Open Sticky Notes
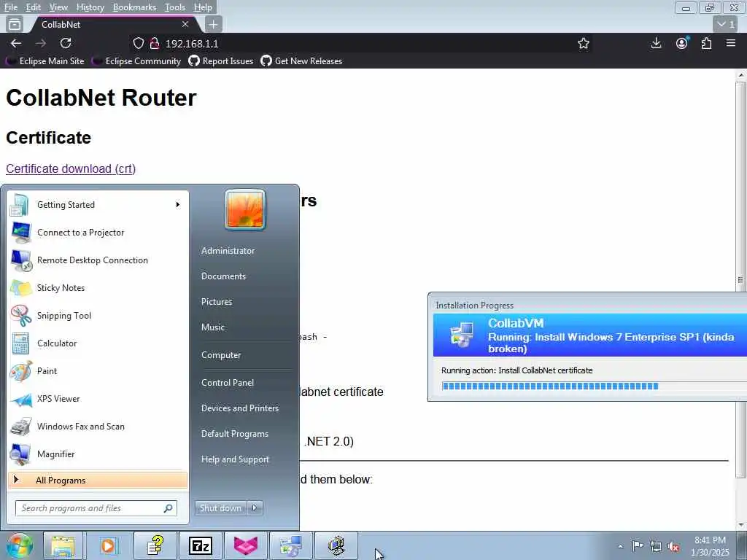The height and width of the screenshot is (560, 747). pyautogui.click(x=97, y=287)
